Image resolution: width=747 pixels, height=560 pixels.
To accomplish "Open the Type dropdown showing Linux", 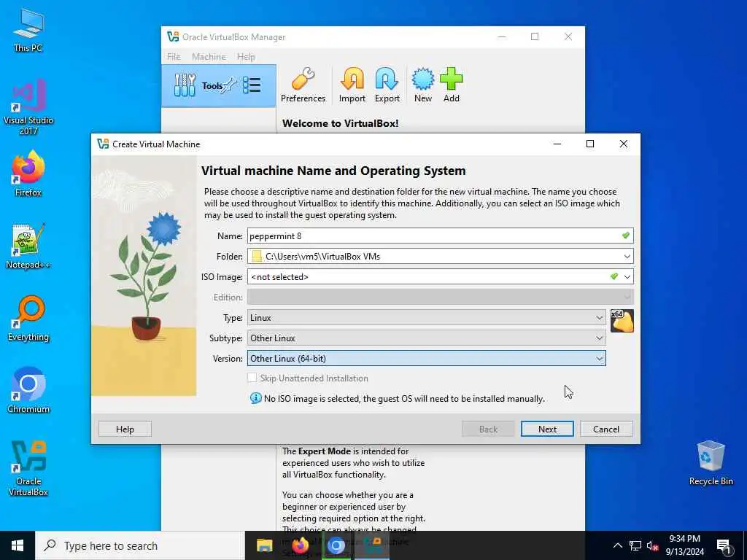I will [426, 318].
